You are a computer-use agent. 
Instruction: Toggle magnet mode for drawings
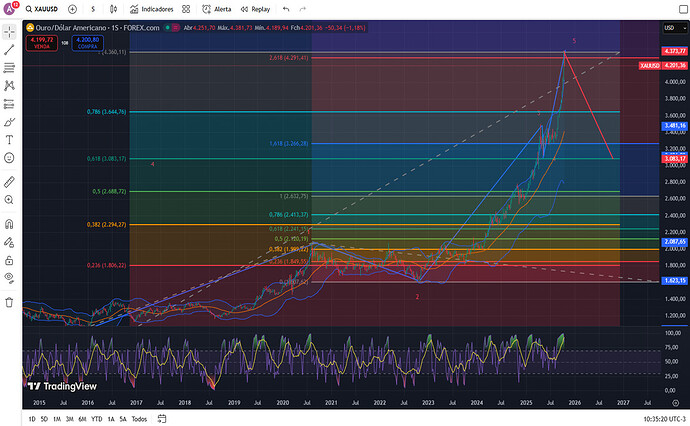(x=9, y=224)
